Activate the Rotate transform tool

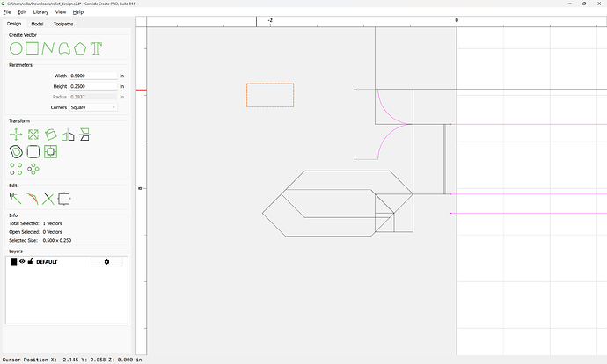[50, 135]
